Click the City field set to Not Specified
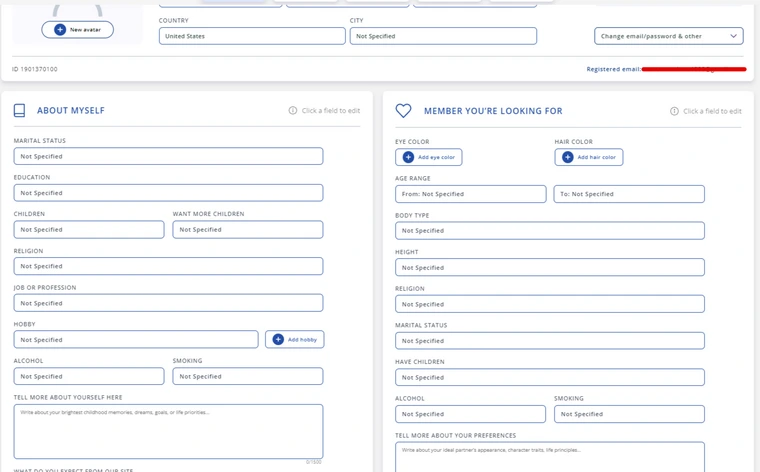760x472 pixels. [x=443, y=36]
